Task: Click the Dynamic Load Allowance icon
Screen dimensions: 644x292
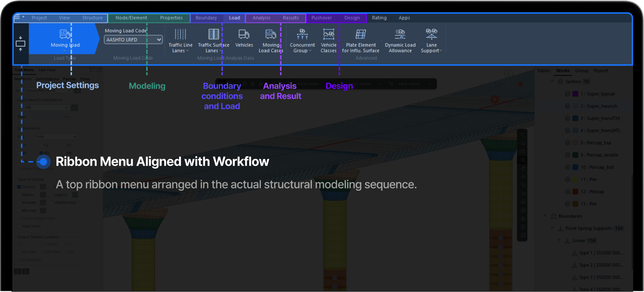Action: point(400,39)
